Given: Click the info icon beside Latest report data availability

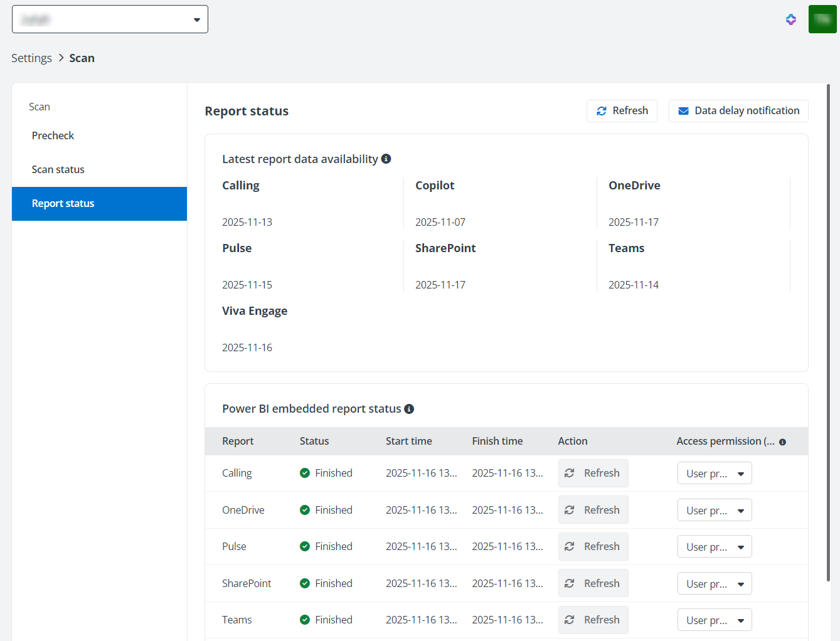Looking at the screenshot, I should click(386, 159).
